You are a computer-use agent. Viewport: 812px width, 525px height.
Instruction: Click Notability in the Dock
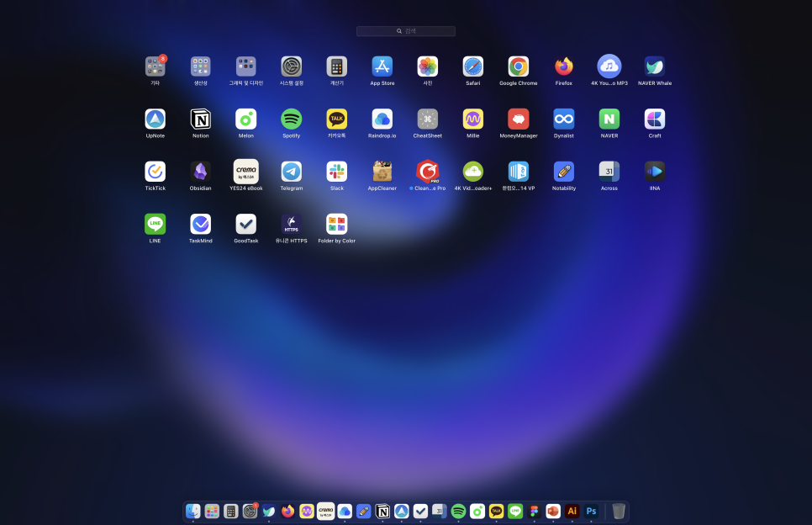click(x=363, y=512)
